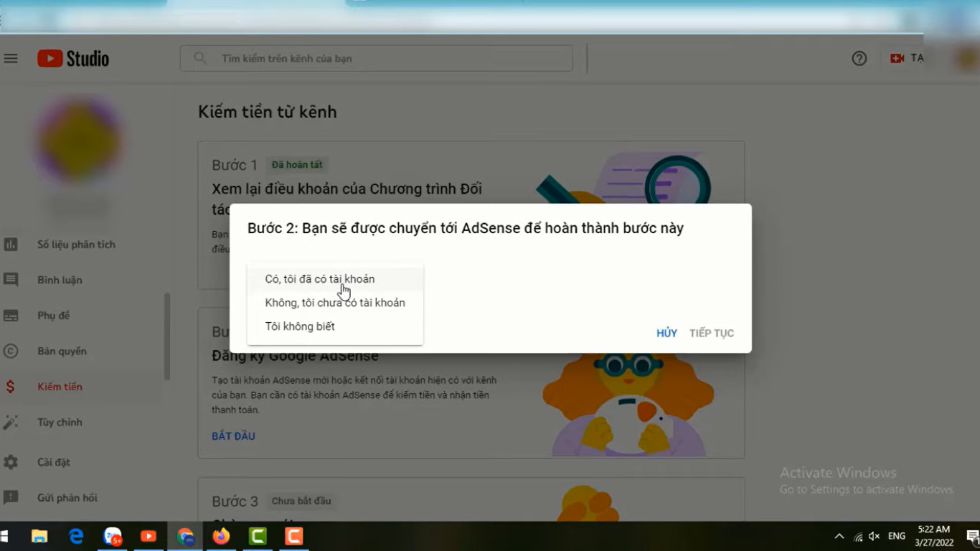Click the TẠO create icon
This screenshot has width=980, height=551.
906,58
